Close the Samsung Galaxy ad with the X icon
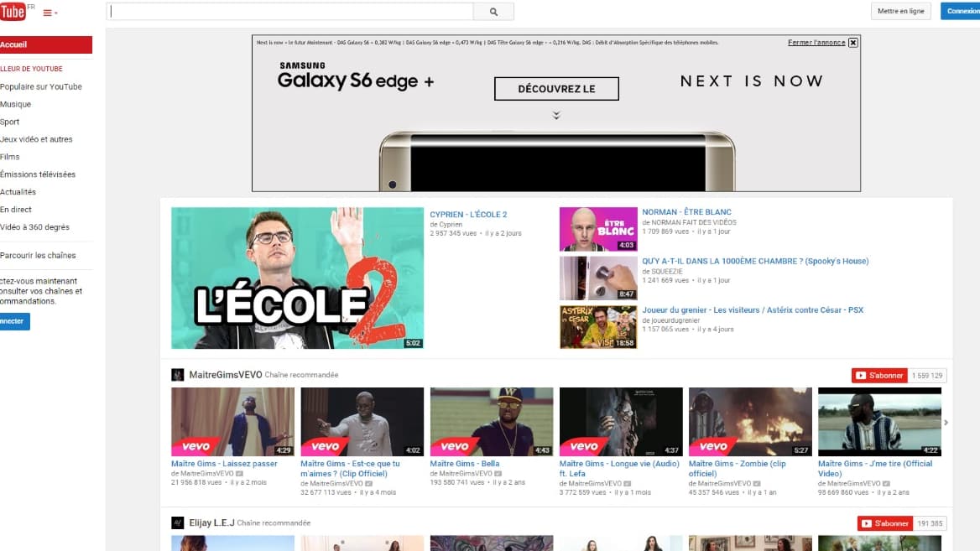Viewport: 980px width, 551px height. (853, 42)
